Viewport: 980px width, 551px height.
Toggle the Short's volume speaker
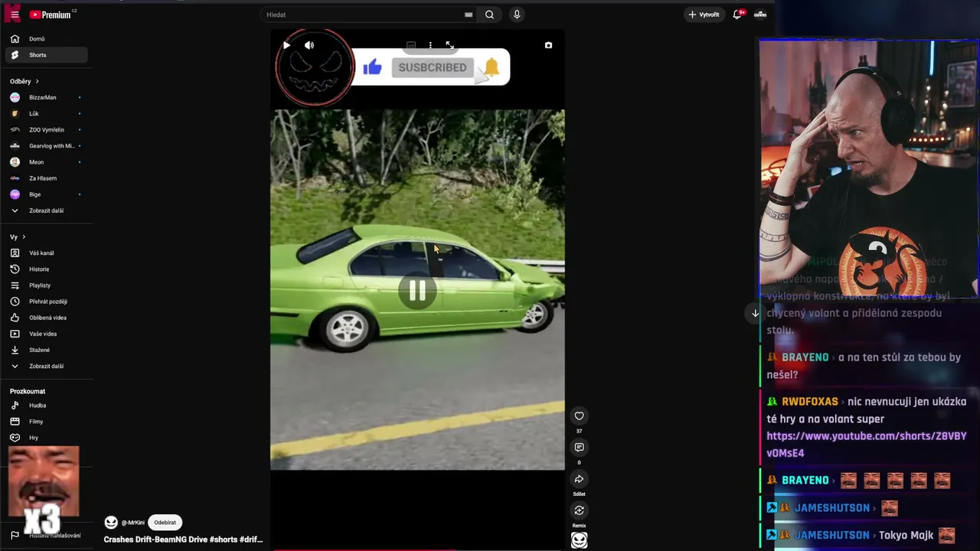309,45
